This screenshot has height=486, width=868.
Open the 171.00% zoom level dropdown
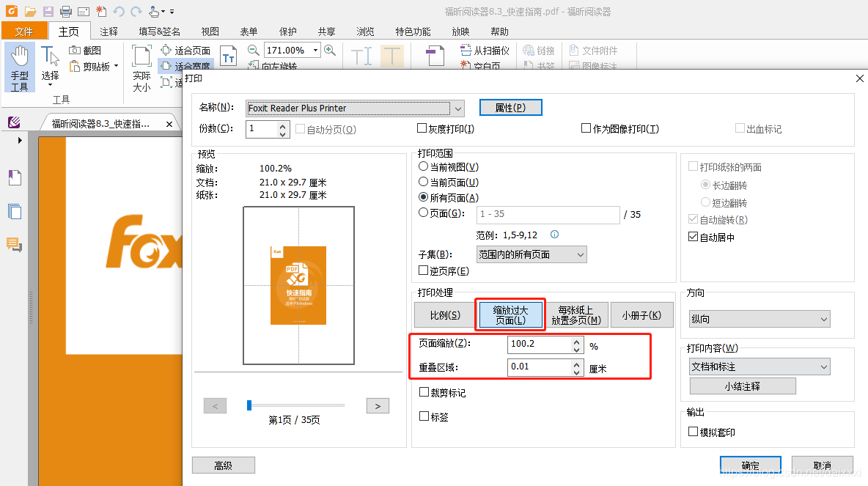click(315, 51)
